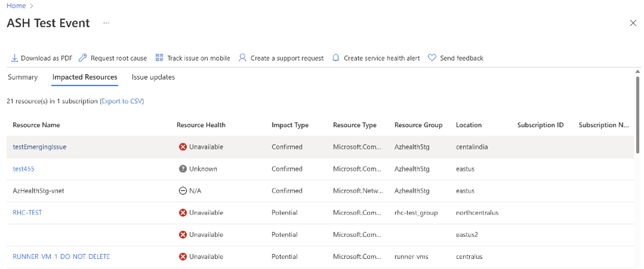Image resolution: width=644 pixels, height=269 pixels.
Task: Click the red Unavailable icon for RHC-TEST
Action: click(183, 213)
